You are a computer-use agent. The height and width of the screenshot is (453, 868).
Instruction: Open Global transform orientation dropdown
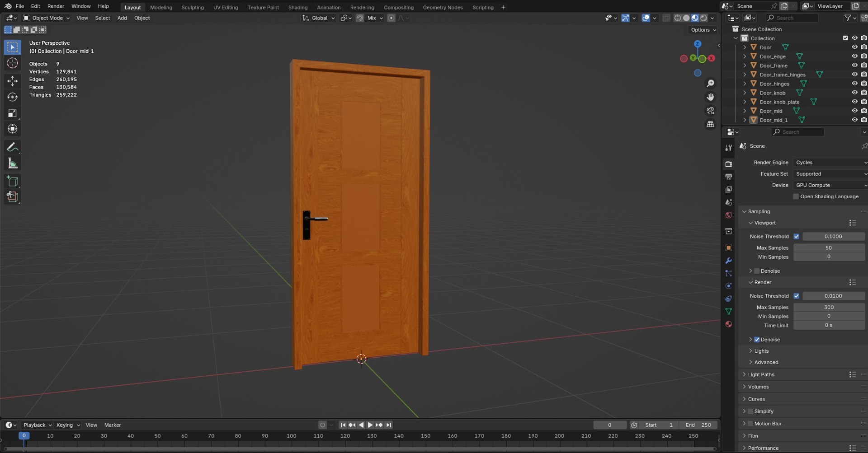[319, 18]
